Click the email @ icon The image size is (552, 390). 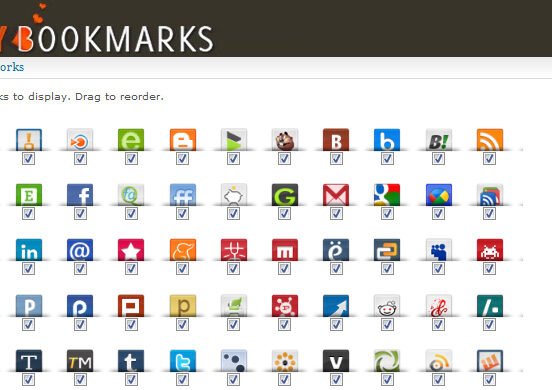click(x=80, y=250)
